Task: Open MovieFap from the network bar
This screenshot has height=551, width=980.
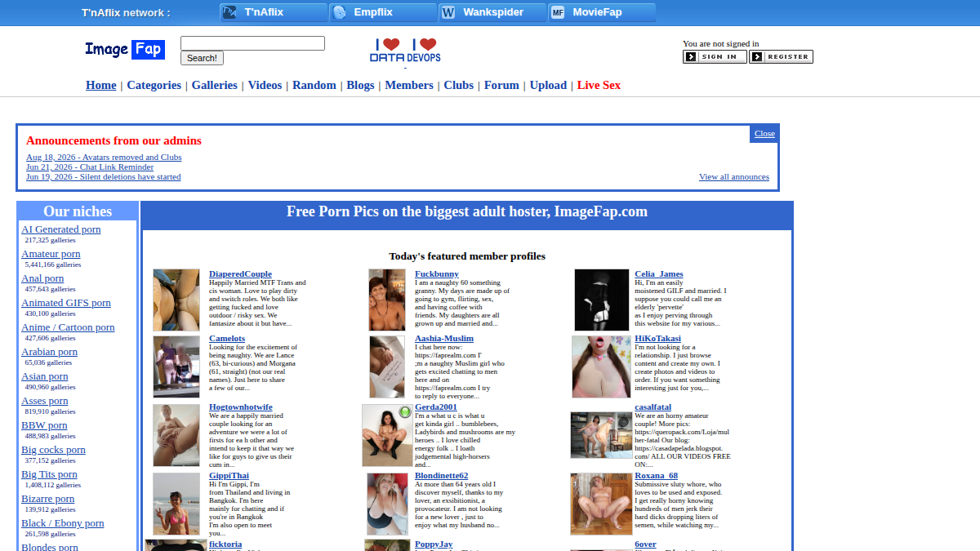Action: [602, 12]
